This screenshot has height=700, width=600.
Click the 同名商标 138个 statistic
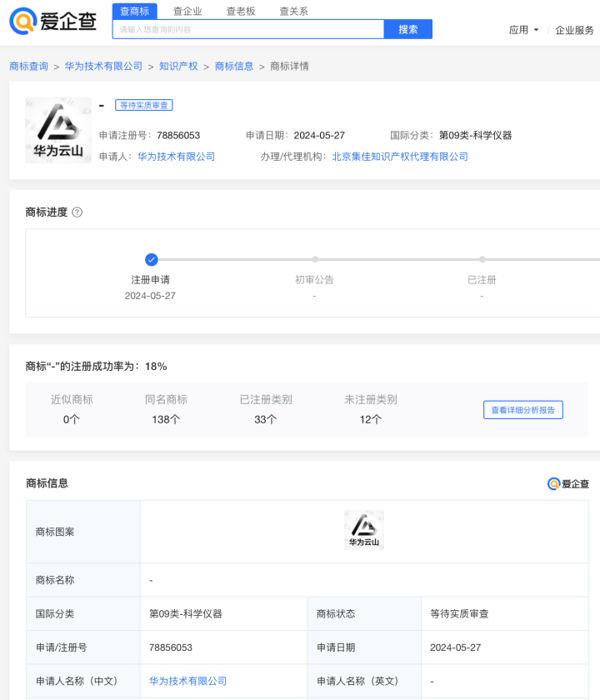tap(166, 409)
